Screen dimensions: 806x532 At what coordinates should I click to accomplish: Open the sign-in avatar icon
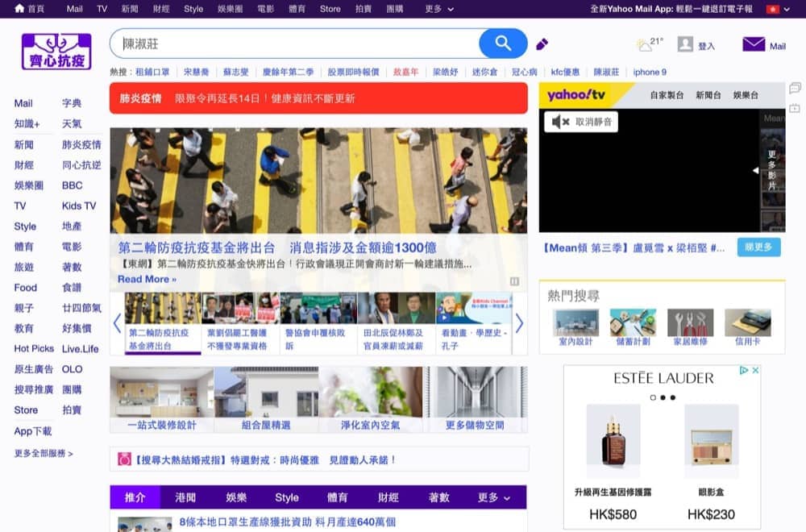(x=685, y=45)
